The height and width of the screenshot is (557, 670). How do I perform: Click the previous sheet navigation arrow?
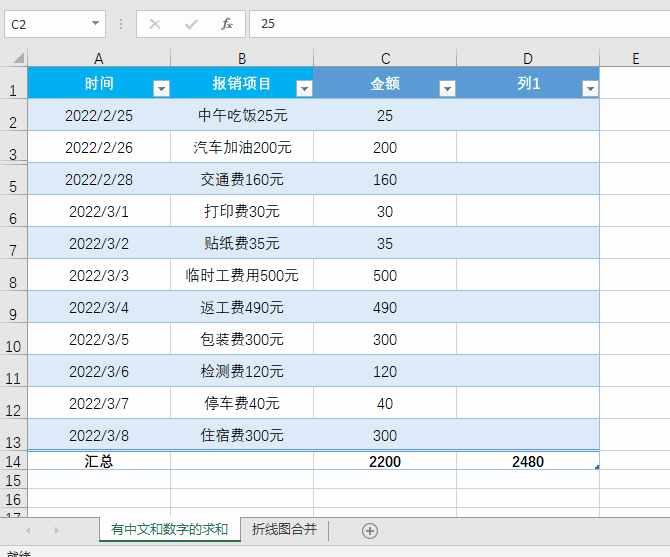[28, 531]
